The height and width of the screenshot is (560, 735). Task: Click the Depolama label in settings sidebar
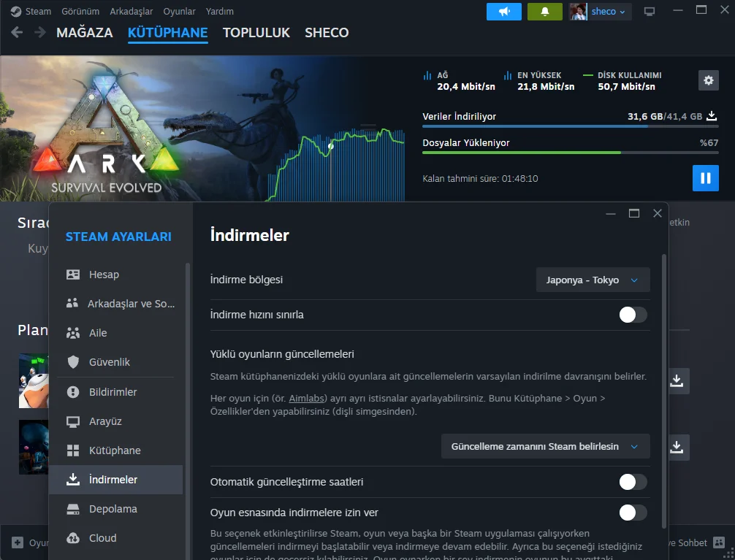click(113, 509)
